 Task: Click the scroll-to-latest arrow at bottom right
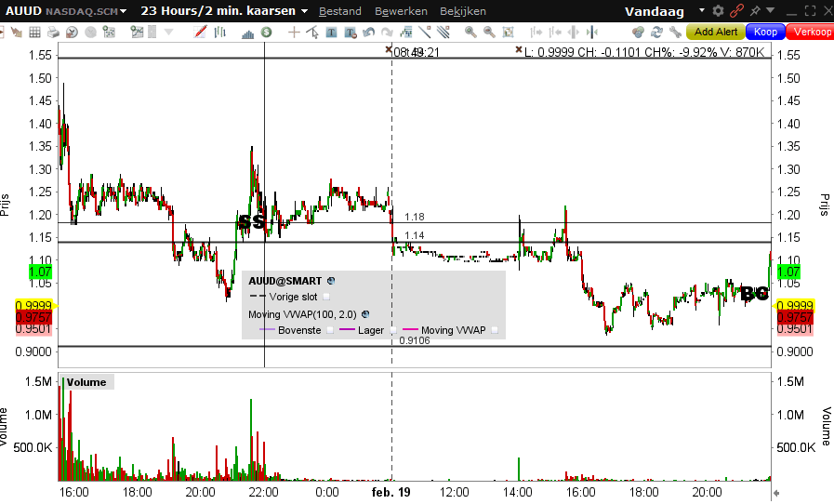point(776,493)
